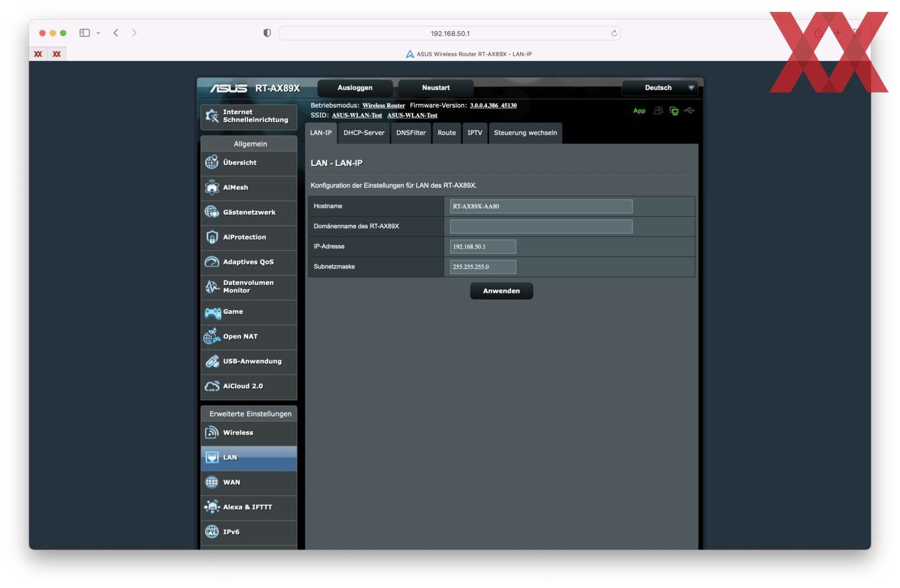Toggle the Safari sidebar button

85,32
